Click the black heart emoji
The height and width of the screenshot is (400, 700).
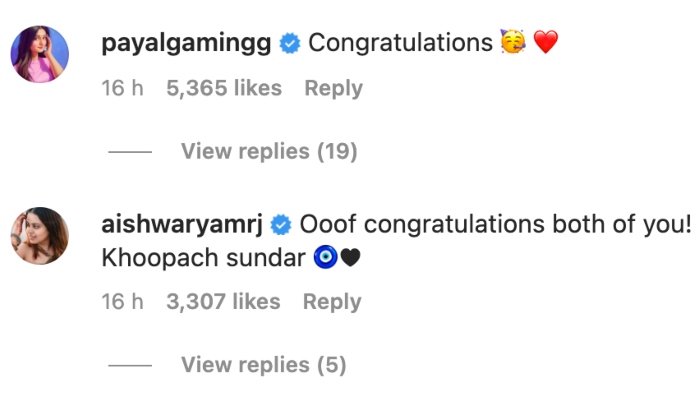[x=350, y=257]
